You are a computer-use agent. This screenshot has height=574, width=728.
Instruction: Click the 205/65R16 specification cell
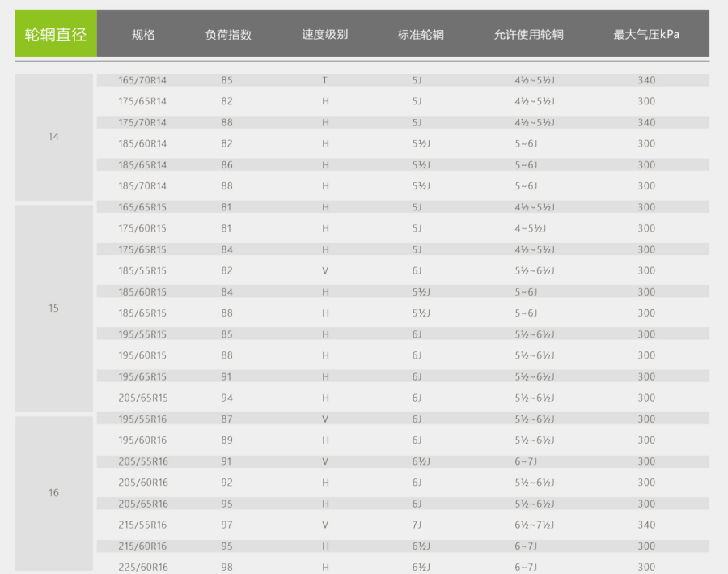143,504
